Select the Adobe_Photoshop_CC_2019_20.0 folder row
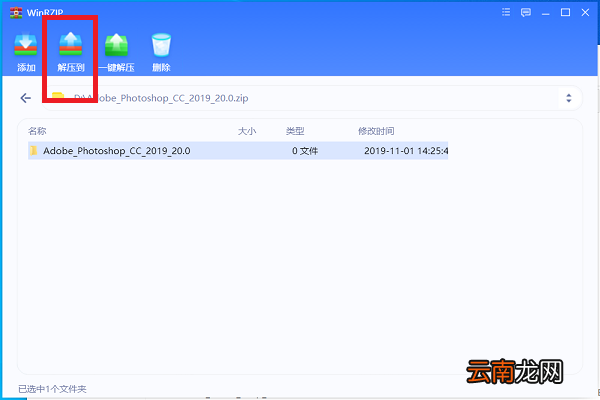 click(238, 150)
